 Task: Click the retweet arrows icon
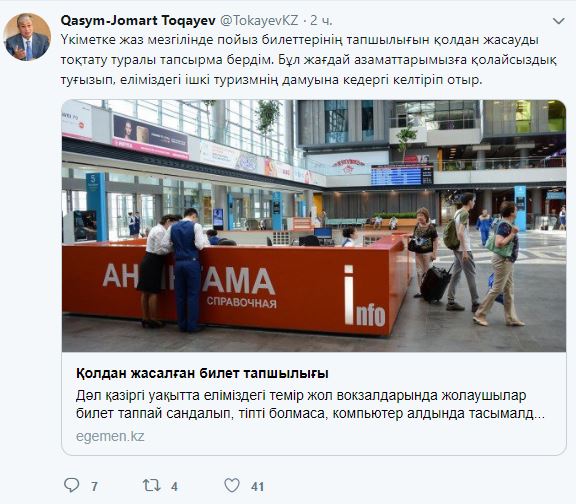coord(151,485)
